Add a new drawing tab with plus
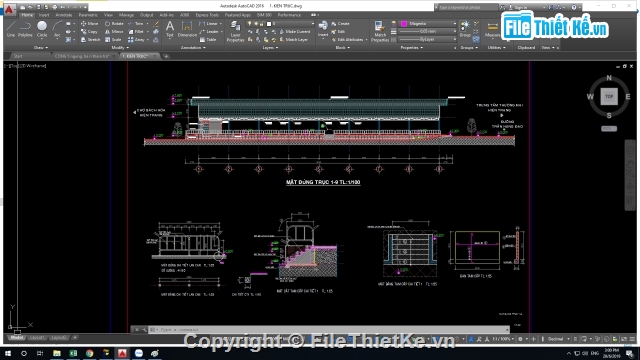The width and height of the screenshot is (640, 360). click(x=166, y=56)
